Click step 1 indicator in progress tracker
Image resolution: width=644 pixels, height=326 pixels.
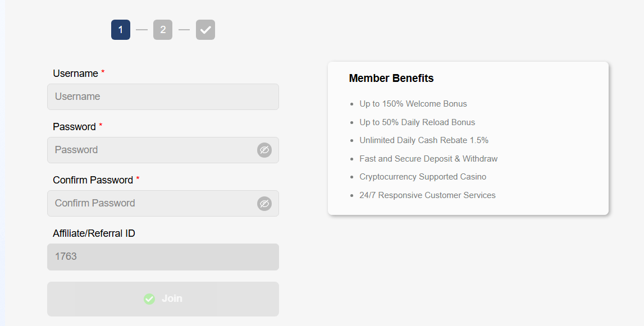[121, 30]
